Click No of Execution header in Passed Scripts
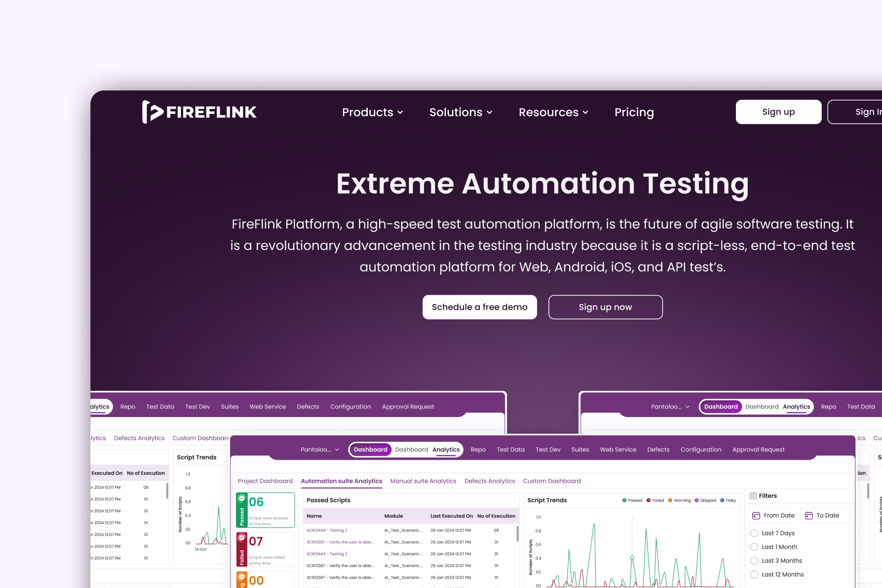Viewport: 882px width, 588px height. [496, 516]
